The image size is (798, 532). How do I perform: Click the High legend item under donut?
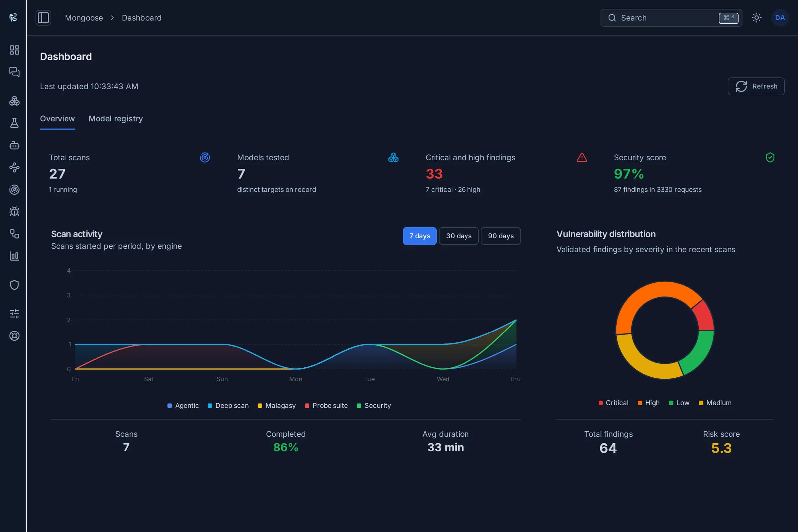(x=648, y=403)
